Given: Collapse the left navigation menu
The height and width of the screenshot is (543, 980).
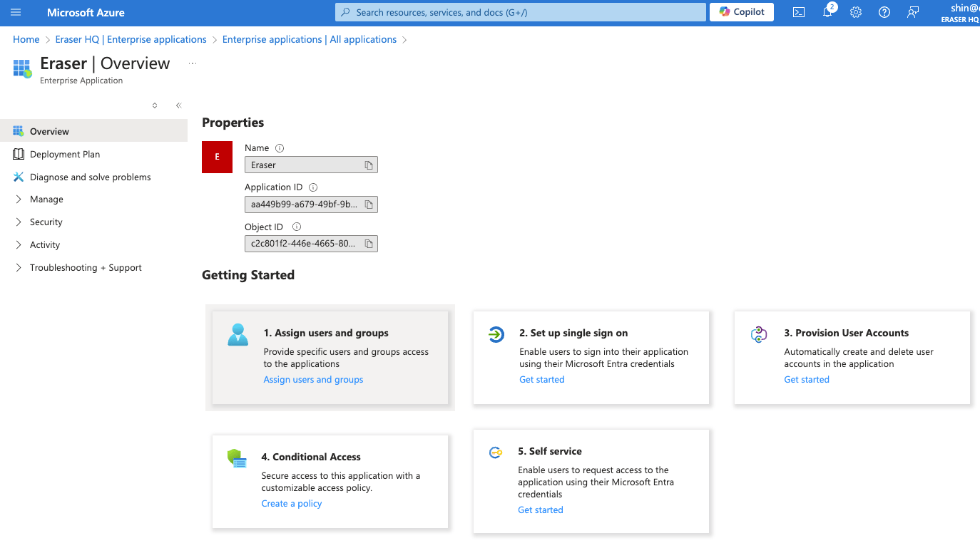Looking at the screenshot, I should [178, 105].
